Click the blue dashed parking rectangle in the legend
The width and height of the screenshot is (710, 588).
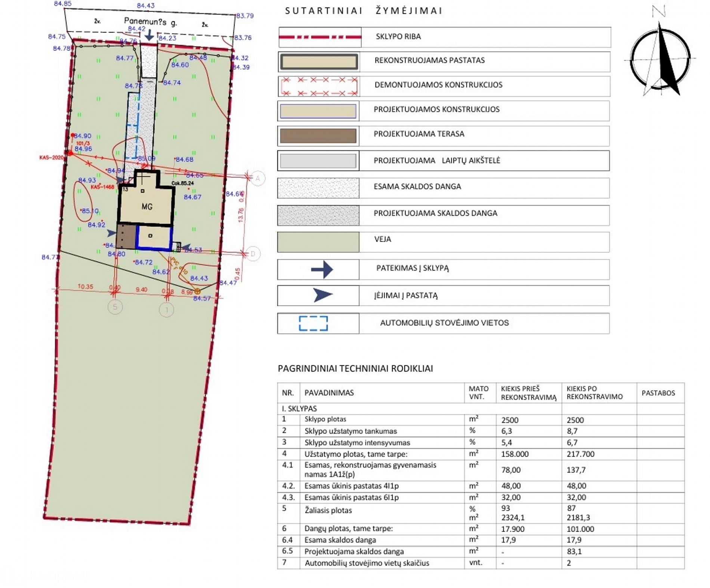[x=313, y=324]
